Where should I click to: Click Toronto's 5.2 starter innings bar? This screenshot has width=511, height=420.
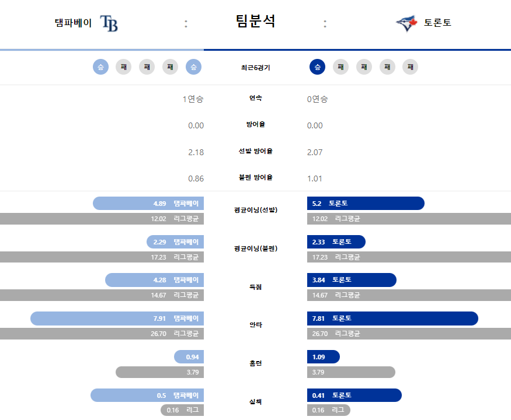(x=366, y=203)
